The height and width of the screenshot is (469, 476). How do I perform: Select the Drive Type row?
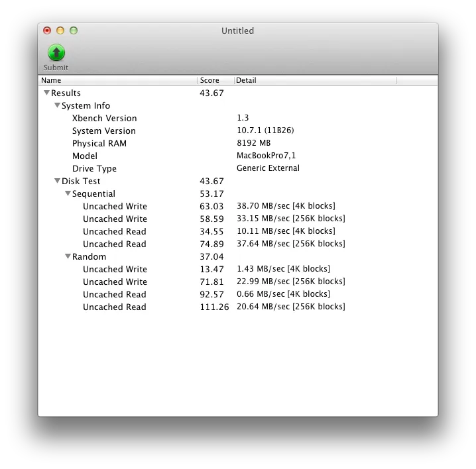(94, 169)
